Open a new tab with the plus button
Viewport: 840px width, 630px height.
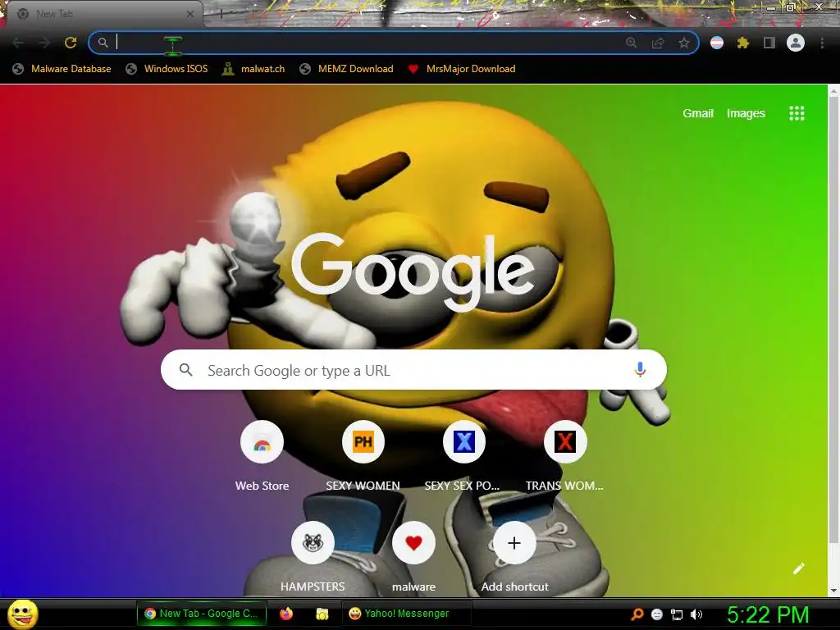[220, 15]
